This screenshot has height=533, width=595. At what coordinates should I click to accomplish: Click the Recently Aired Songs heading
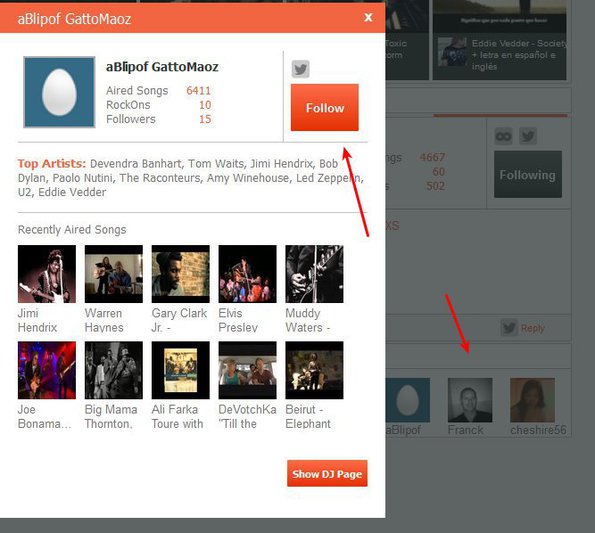pyautogui.click(x=72, y=230)
